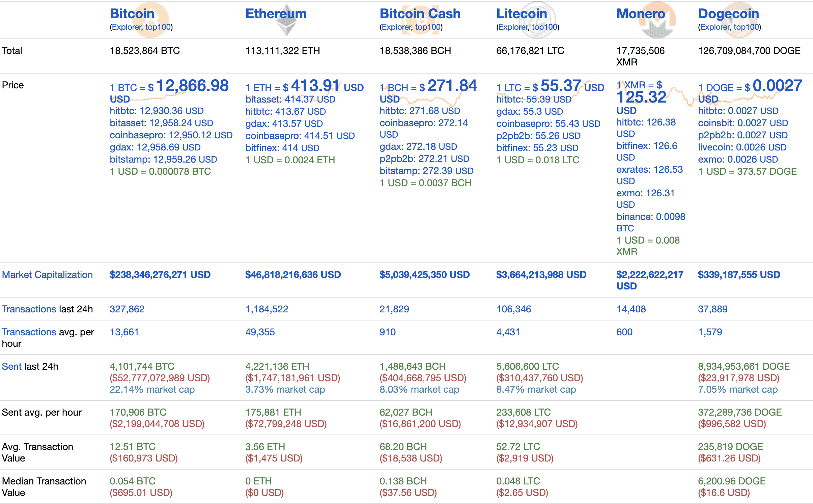Open Bitcoin Cash top100 link
This screenshot has width=813, height=504.
(x=428, y=27)
